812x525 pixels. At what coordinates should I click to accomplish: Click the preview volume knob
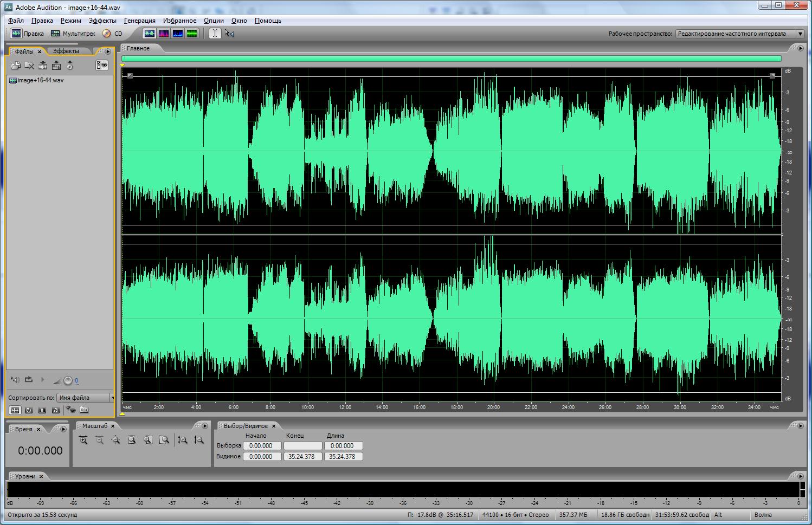(68, 380)
